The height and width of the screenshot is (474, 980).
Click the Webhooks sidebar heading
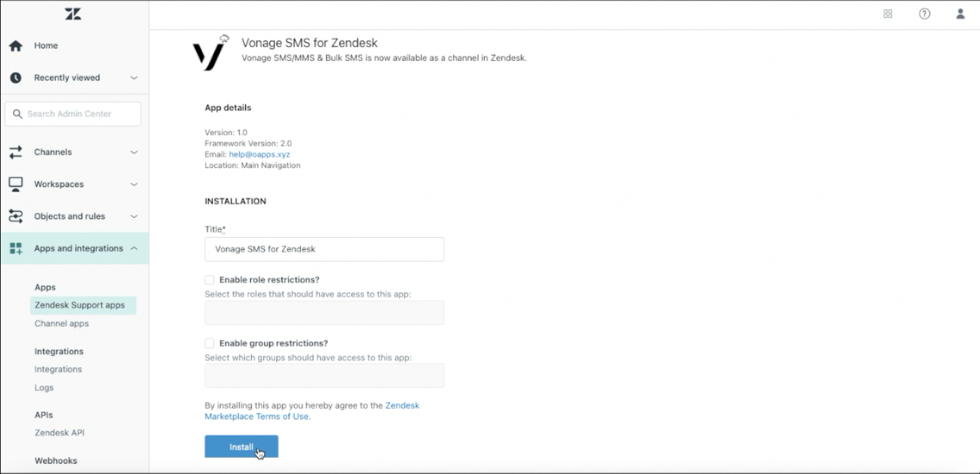56,460
